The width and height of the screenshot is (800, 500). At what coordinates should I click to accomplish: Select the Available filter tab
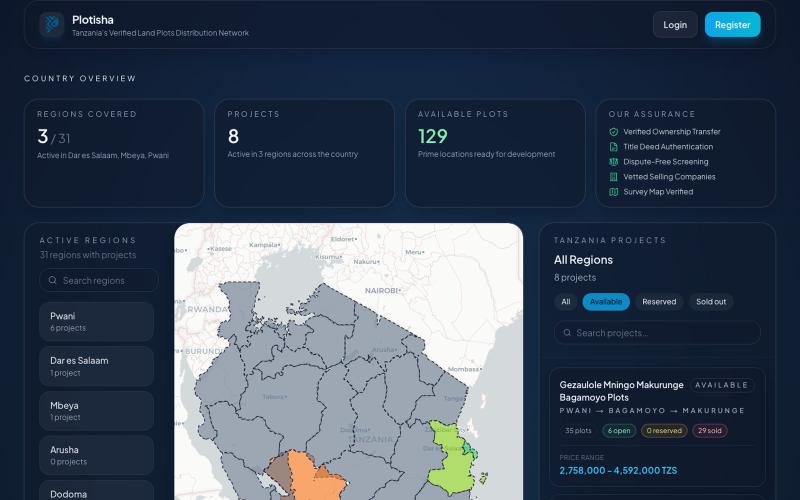coord(606,302)
